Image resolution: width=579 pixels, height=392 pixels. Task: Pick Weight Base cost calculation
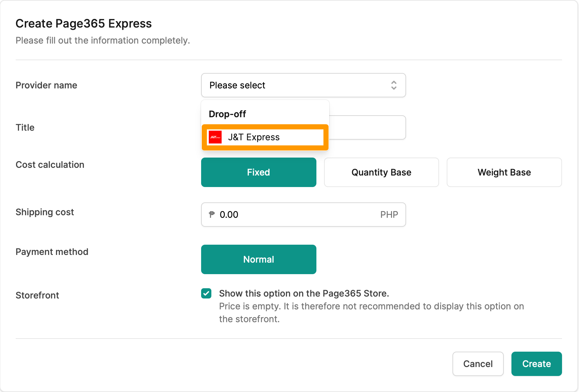504,172
